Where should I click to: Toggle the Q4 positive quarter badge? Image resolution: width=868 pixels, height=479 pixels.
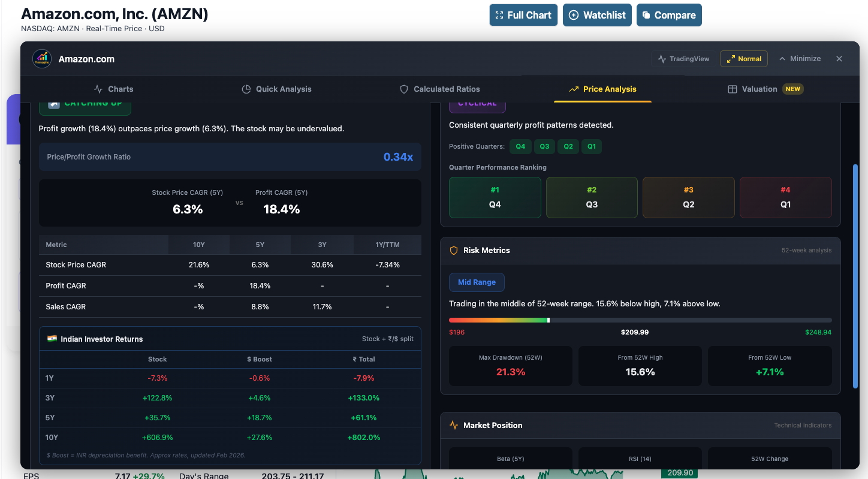(520, 146)
